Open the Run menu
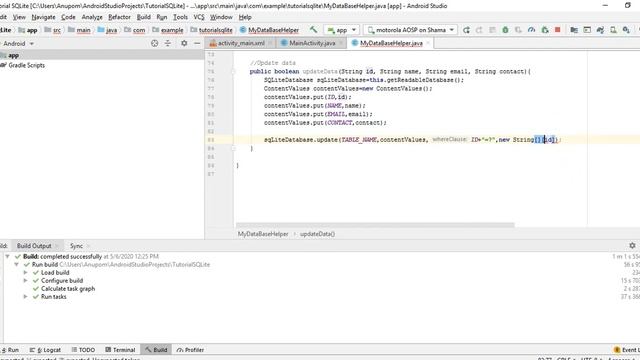Viewport: 640px width, 360px height. pos(162,17)
